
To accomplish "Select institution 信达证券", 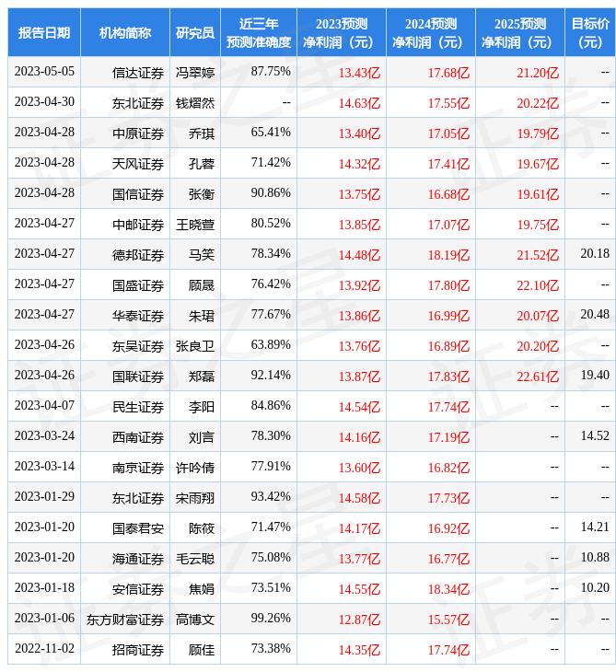I will [x=138, y=73].
